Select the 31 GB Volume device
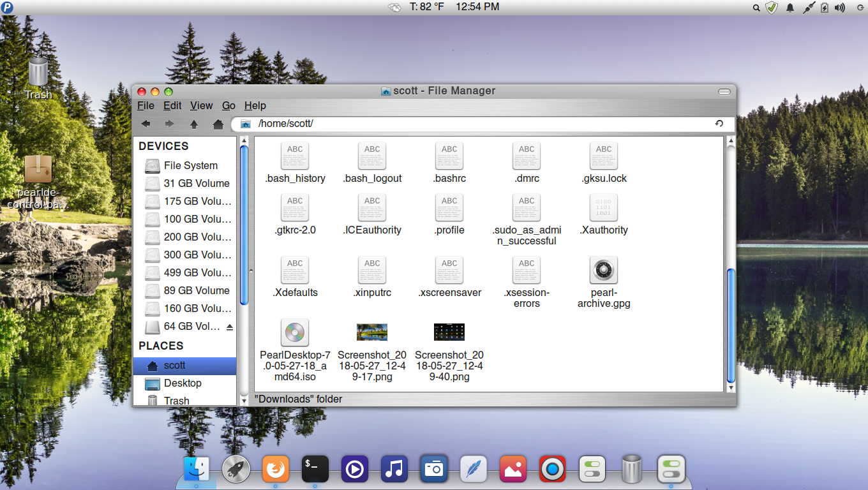This screenshot has height=490, width=868. click(196, 184)
